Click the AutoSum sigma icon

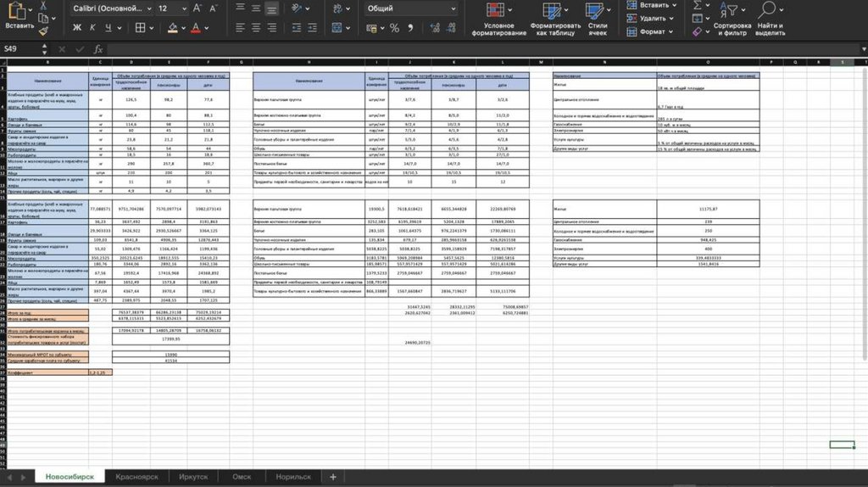[x=697, y=4]
